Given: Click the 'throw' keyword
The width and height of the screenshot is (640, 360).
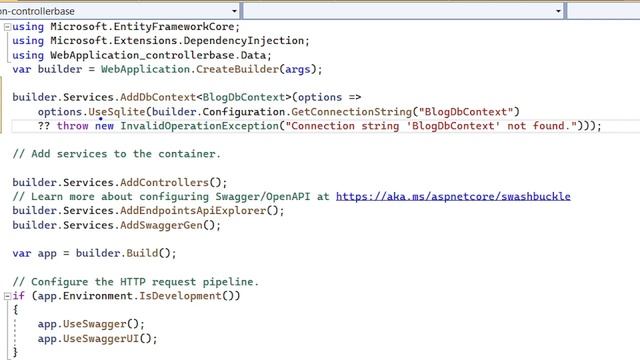Looking at the screenshot, I should pos(73,126).
